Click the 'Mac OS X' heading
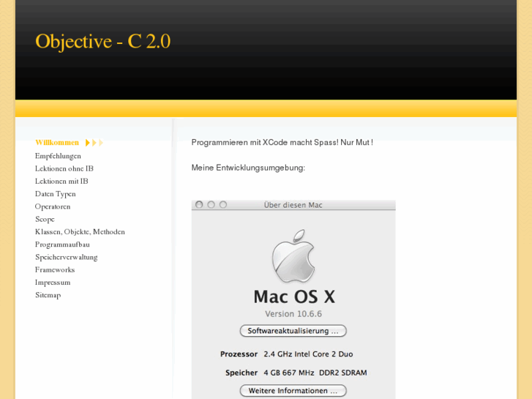Viewport: 532px width, 399px height. tap(294, 297)
